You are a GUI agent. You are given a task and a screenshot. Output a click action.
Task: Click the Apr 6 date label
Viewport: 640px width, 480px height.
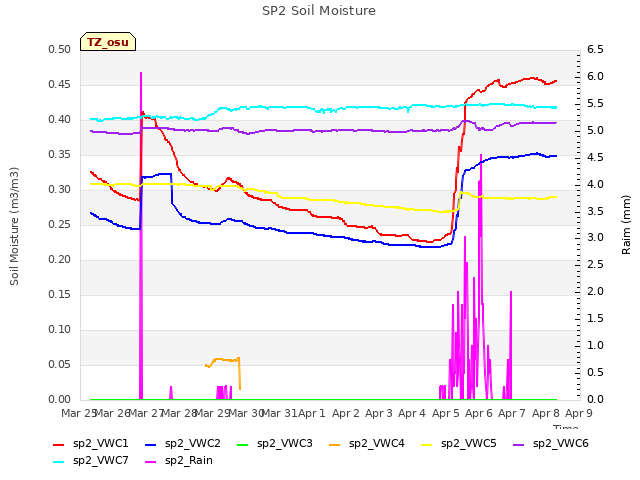point(479,413)
